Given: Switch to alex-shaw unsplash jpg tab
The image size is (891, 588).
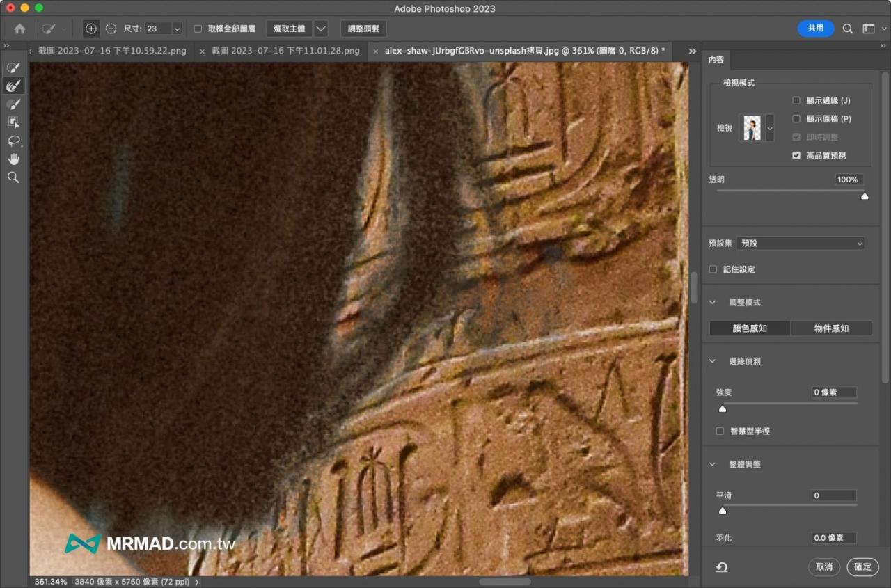Looking at the screenshot, I should [x=525, y=51].
